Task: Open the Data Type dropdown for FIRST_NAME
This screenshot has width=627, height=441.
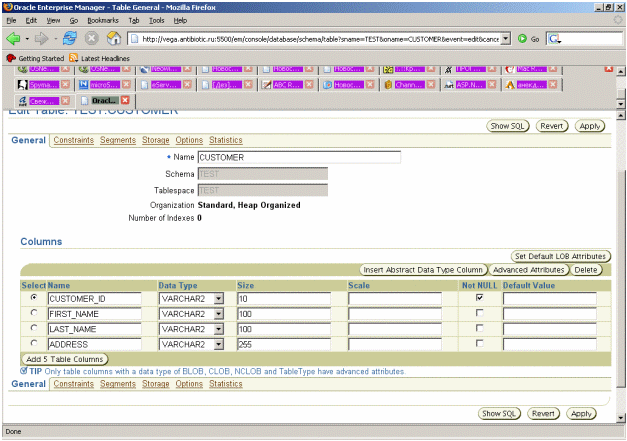Action: point(218,314)
